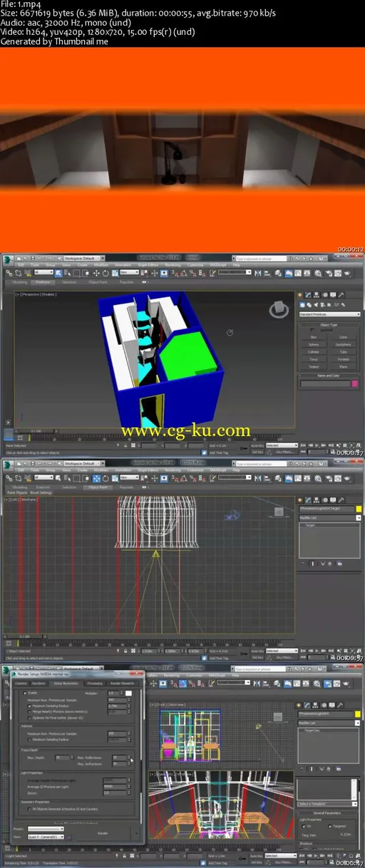365x868 pixels.
Task: Switch to the Renderer tab in Render Setup
Action: [x=38, y=683]
